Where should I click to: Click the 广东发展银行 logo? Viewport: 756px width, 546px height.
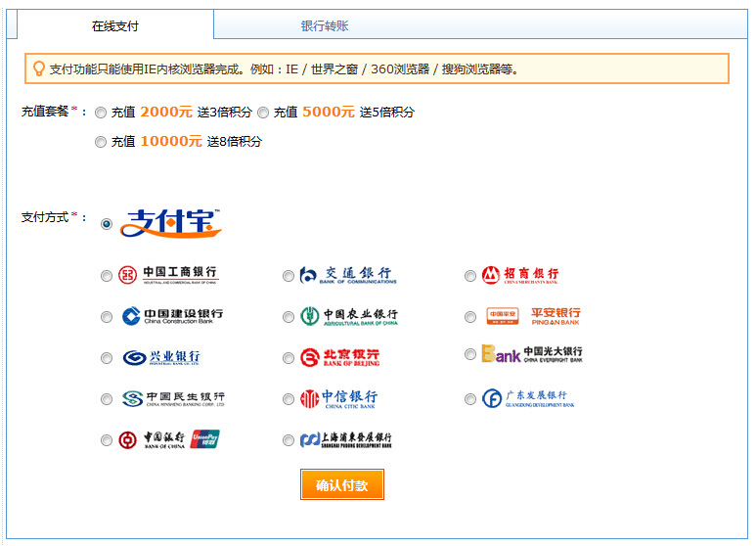pyautogui.click(x=528, y=399)
